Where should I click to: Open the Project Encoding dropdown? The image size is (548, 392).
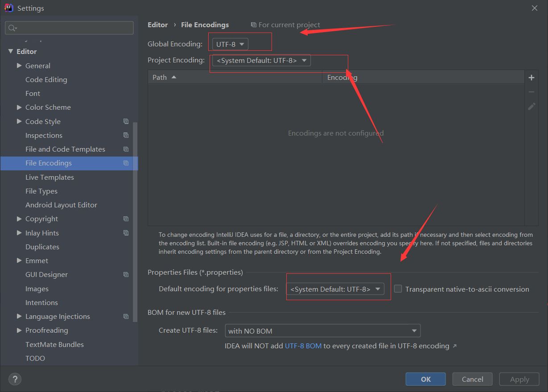point(261,60)
